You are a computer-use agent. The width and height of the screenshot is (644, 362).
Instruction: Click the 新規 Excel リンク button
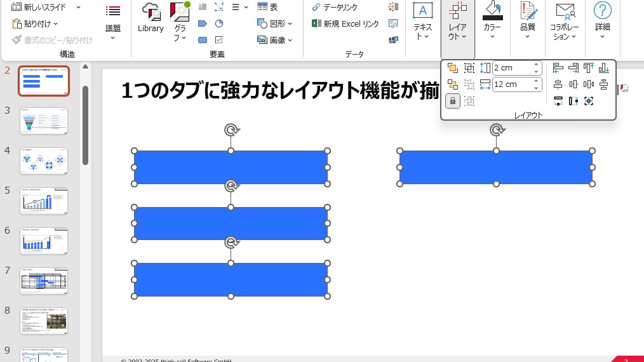tap(345, 23)
